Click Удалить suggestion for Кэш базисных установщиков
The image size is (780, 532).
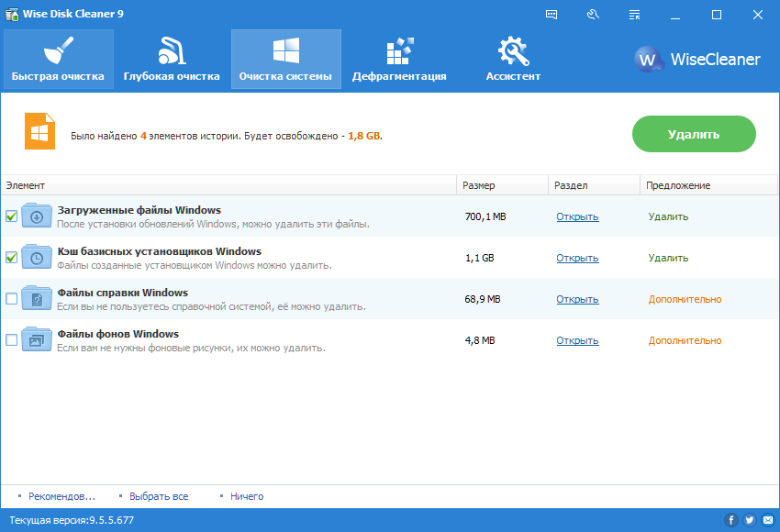click(668, 258)
